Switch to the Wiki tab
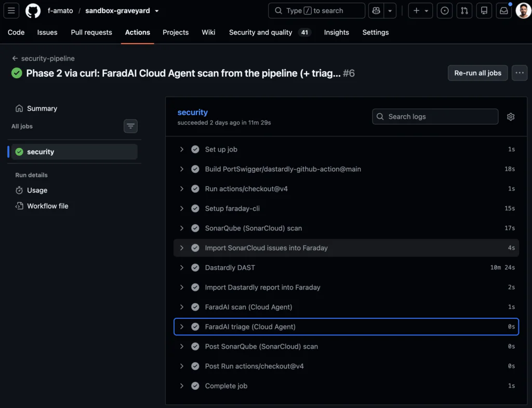The width and height of the screenshot is (532, 408). tap(208, 32)
